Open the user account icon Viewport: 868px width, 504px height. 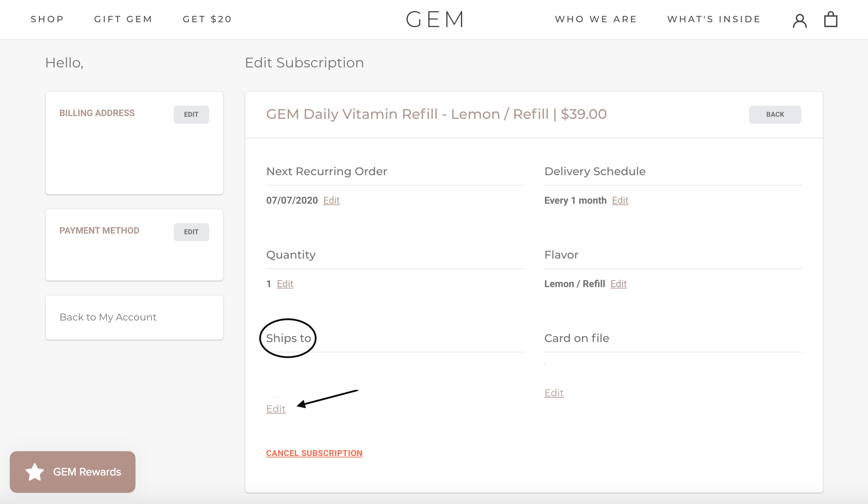[800, 20]
